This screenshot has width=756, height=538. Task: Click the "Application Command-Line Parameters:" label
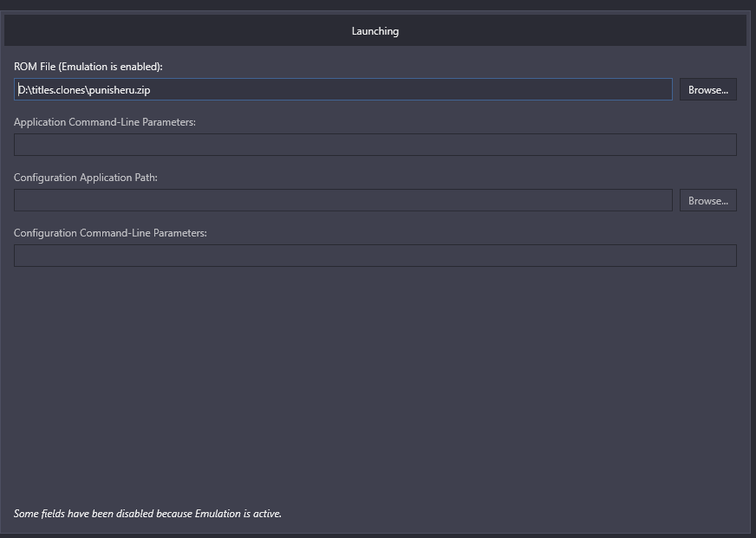[105, 122]
